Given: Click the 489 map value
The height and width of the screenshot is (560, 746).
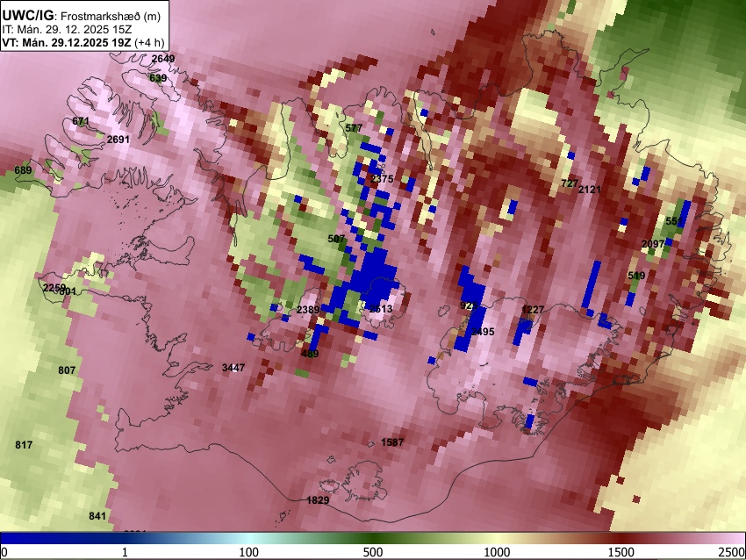Looking at the screenshot, I should click(x=310, y=354).
